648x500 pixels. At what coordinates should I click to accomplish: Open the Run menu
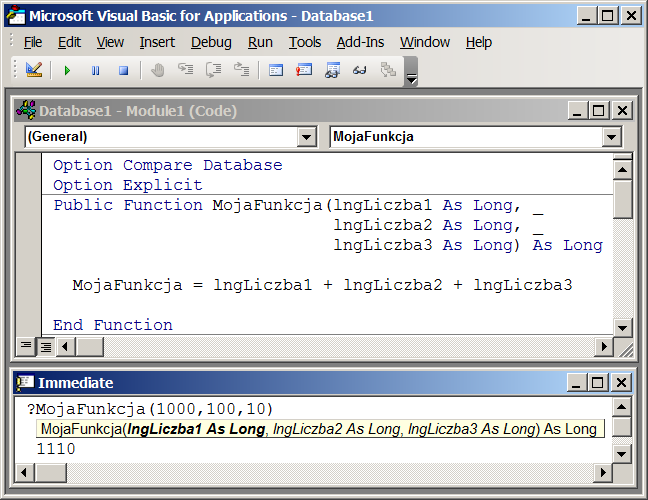click(x=260, y=42)
